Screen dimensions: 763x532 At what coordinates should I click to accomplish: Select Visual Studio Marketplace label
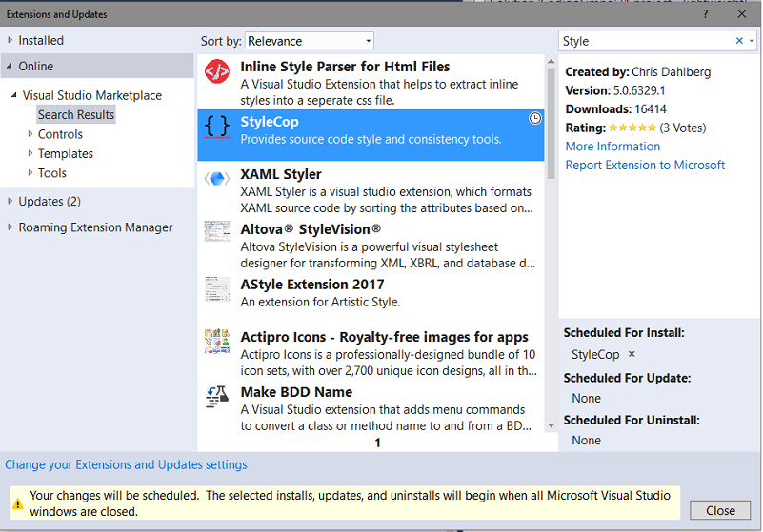92,95
